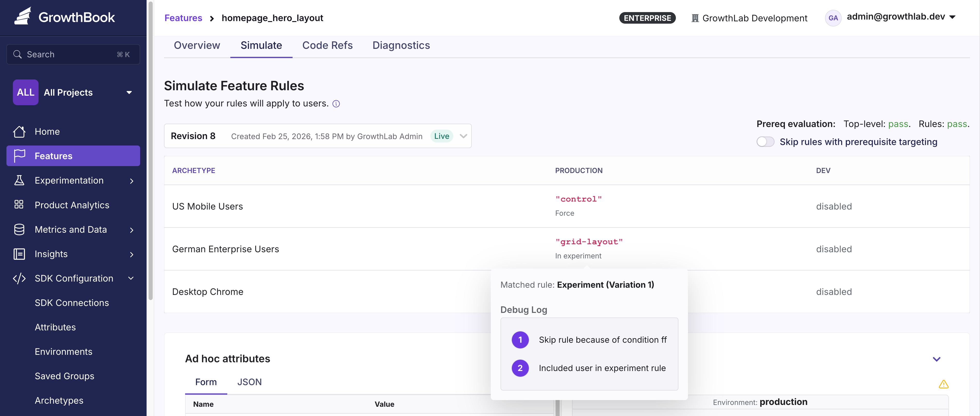Image resolution: width=980 pixels, height=416 pixels.
Task: Click the Experimentation flask icon
Action: 19,180
